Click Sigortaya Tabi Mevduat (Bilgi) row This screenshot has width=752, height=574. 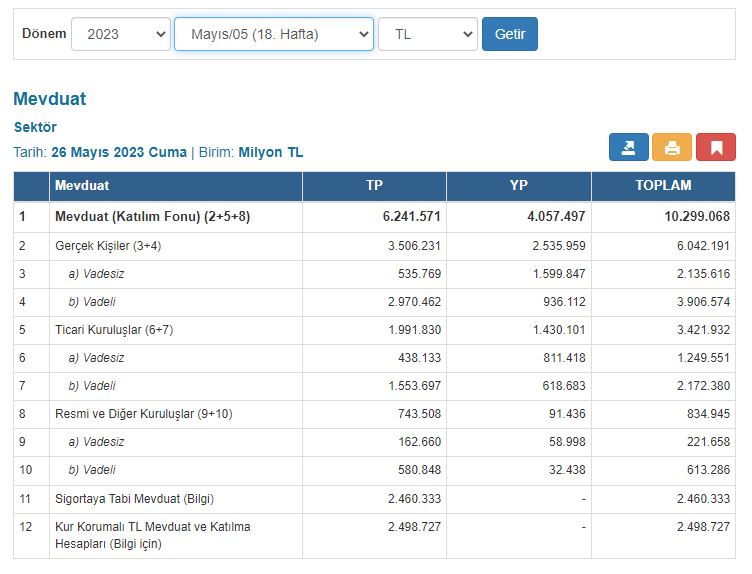374,499
